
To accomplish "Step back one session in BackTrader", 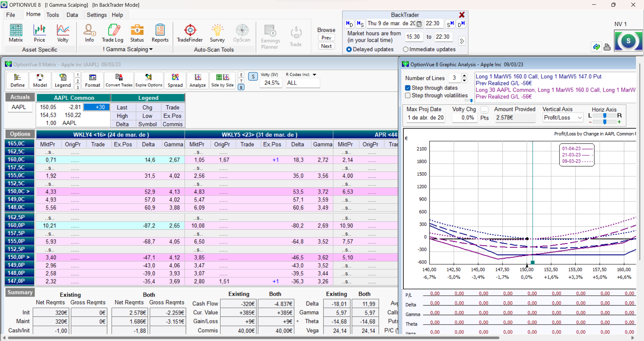I will (360, 24).
